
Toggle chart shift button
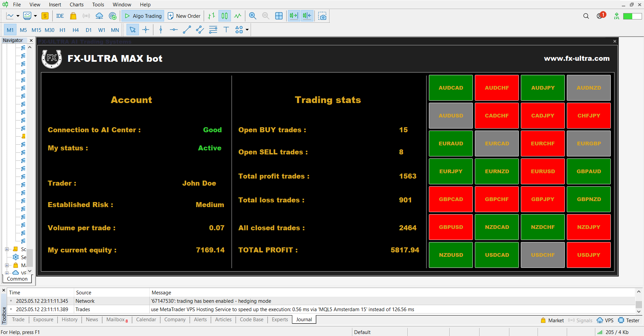coord(307,16)
